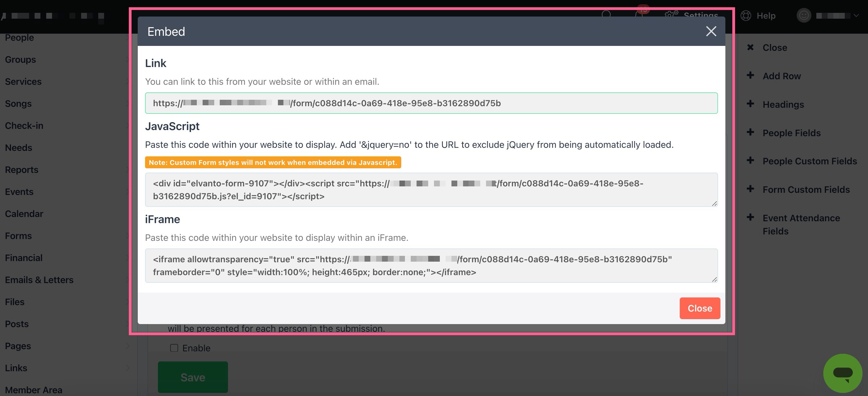Open Groups in the sidebar
The width and height of the screenshot is (868, 396).
(x=20, y=59)
